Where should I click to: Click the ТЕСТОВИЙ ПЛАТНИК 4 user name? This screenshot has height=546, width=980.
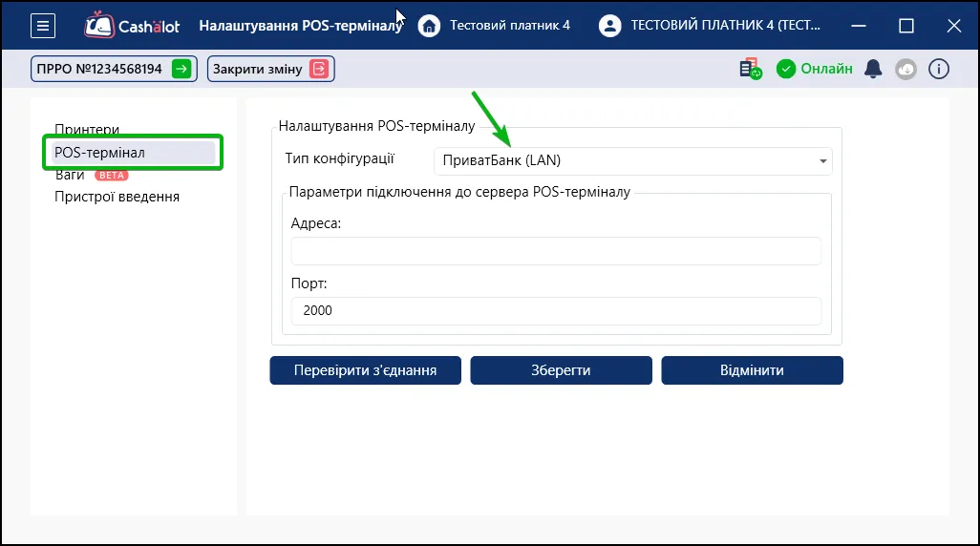click(x=725, y=26)
